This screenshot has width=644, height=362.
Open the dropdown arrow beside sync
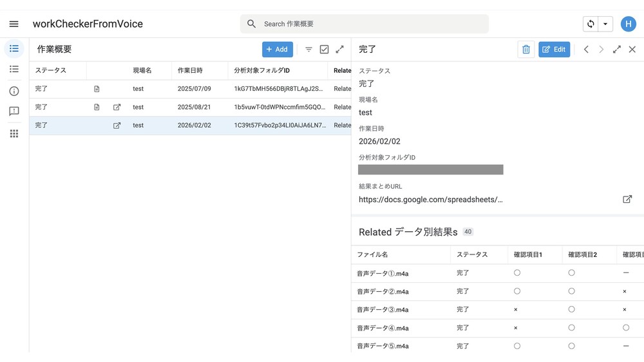click(x=605, y=24)
